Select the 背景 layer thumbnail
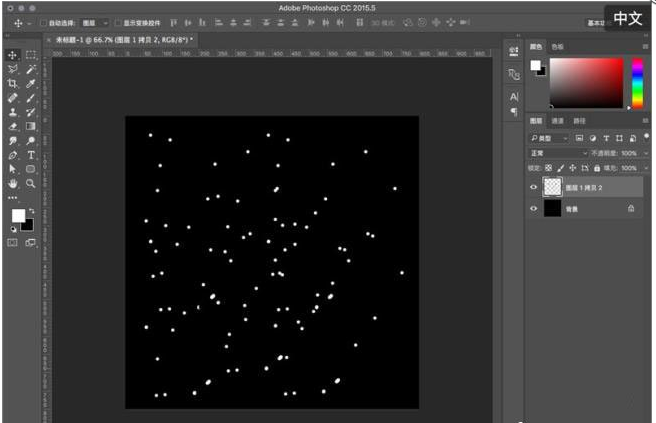 (553, 208)
